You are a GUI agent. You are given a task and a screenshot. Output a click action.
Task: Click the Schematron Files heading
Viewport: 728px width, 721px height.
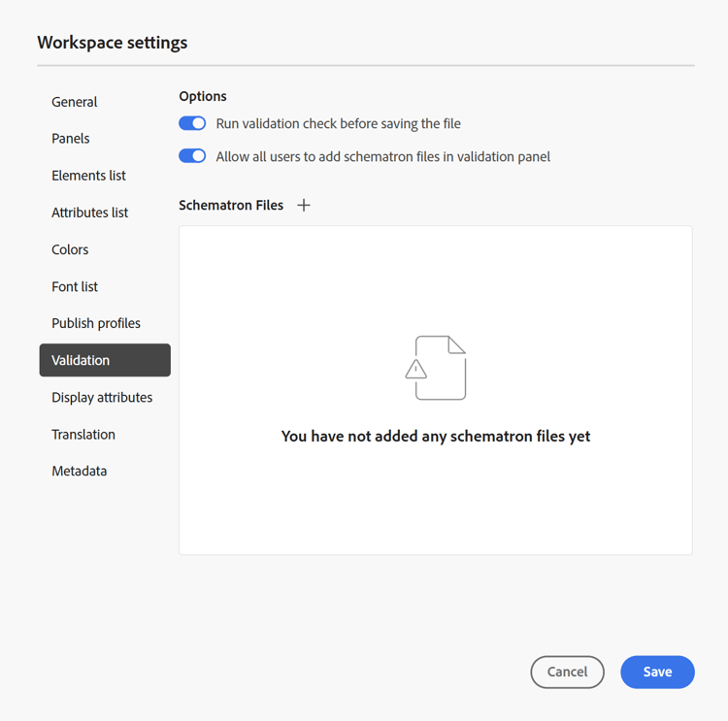[x=231, y=205]
